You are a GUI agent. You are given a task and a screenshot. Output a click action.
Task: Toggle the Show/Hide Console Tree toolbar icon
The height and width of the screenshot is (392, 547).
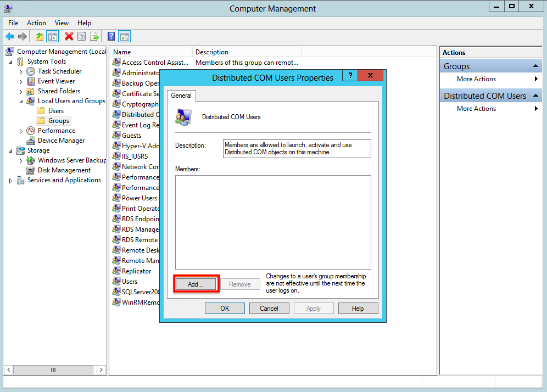[x=53, y=36]
